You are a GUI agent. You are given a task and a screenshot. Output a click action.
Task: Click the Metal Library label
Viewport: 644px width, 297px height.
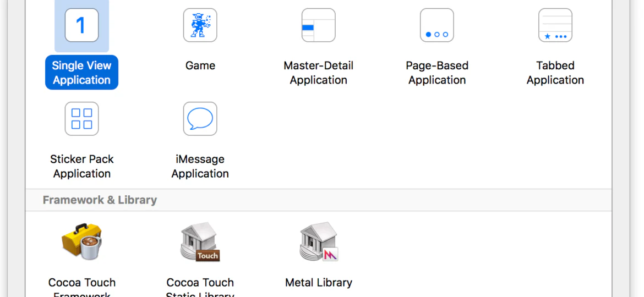click(x=319, y=283)
